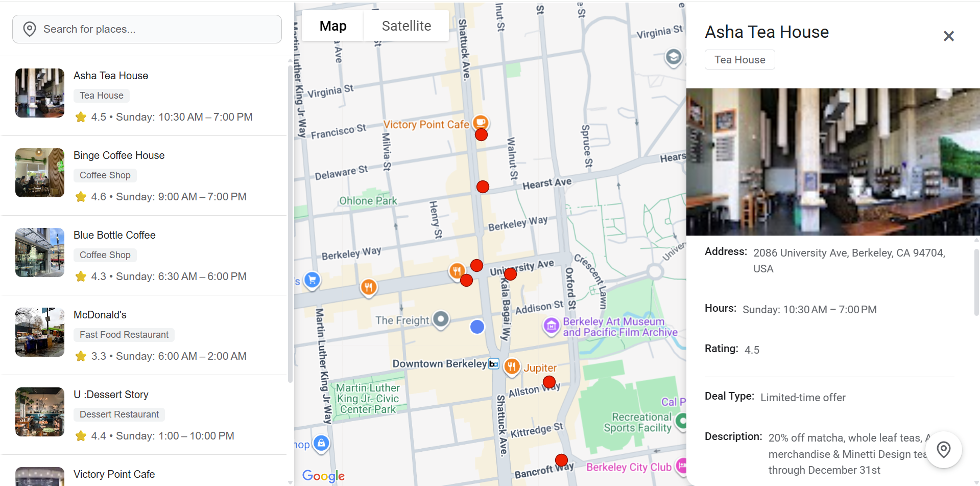
Task: Click the Asha Tea House thumbnail image
Action: click(x=40, y=93)
